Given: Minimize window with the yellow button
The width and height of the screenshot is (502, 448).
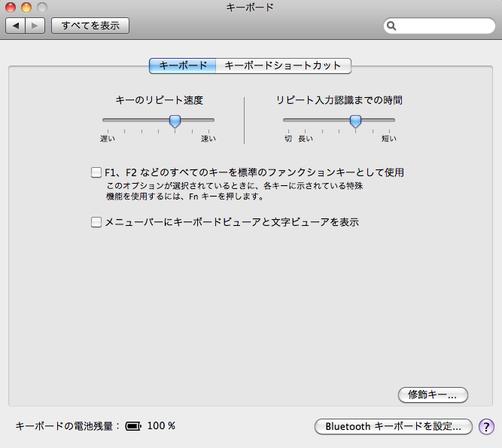Looking at the screenshot, I should coord(26,7).
